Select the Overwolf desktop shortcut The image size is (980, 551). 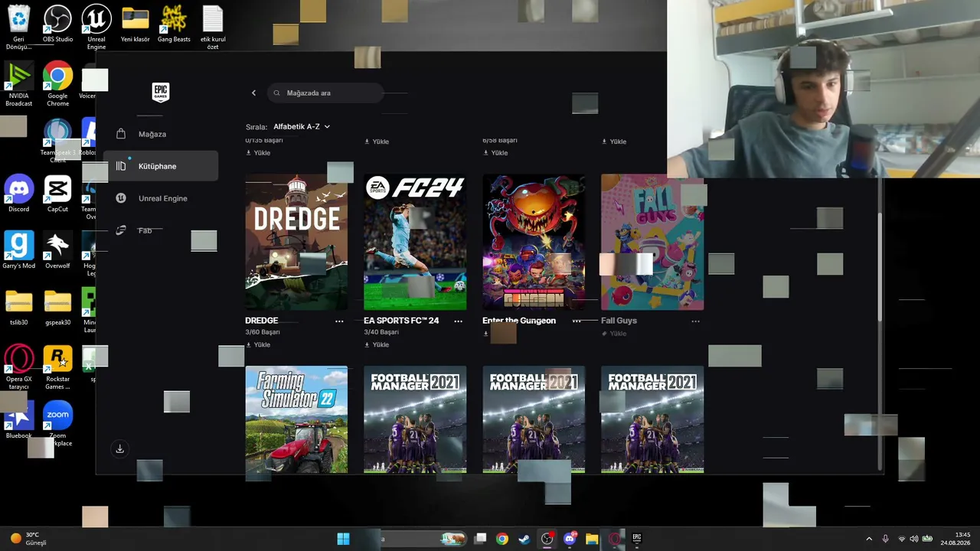click(x=57, y=250)
